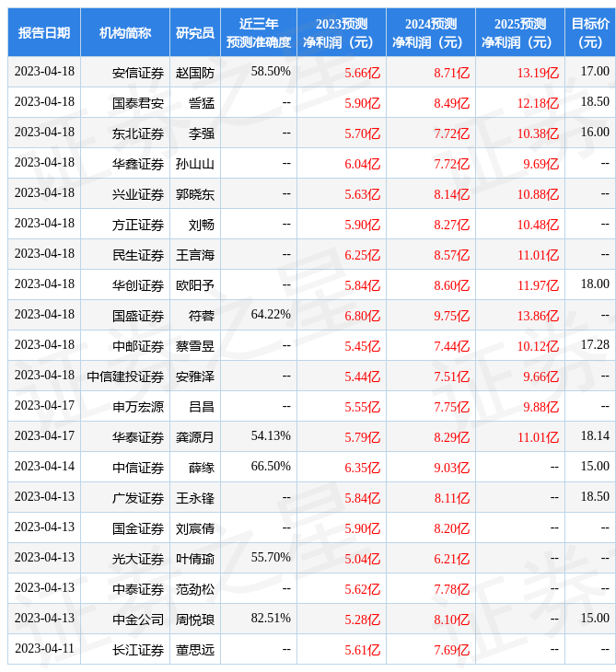Viewport: 616px width, 672px height.
Task: Click analyst name 周悦琅
Action: click(195, 620)
